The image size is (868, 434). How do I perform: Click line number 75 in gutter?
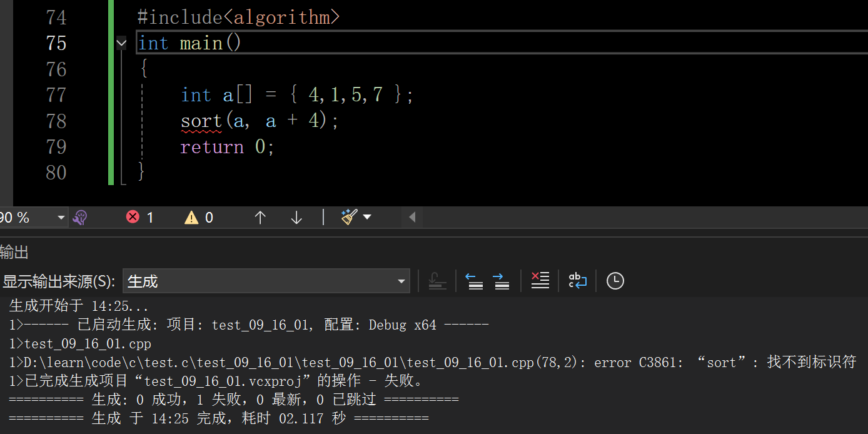point(56,43)
